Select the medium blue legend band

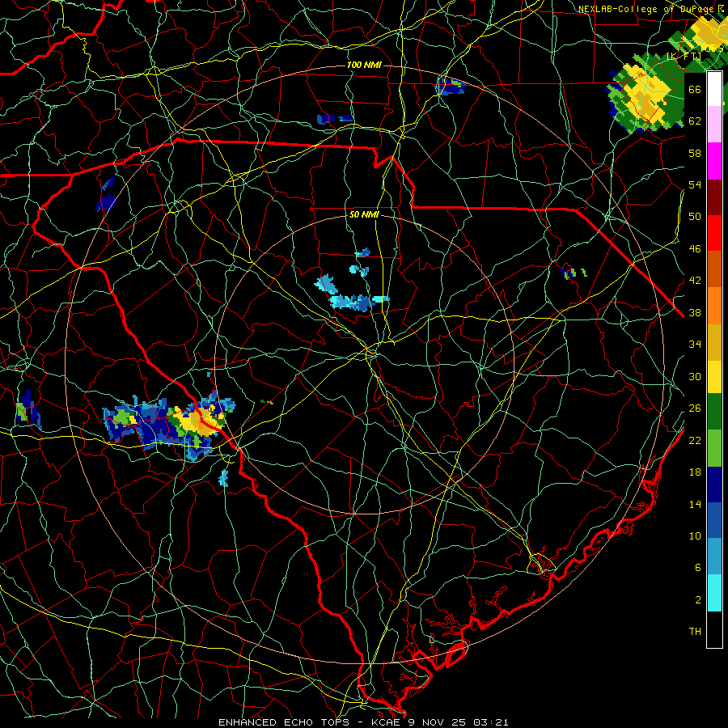pyautogui.click(x=714, y=520)
